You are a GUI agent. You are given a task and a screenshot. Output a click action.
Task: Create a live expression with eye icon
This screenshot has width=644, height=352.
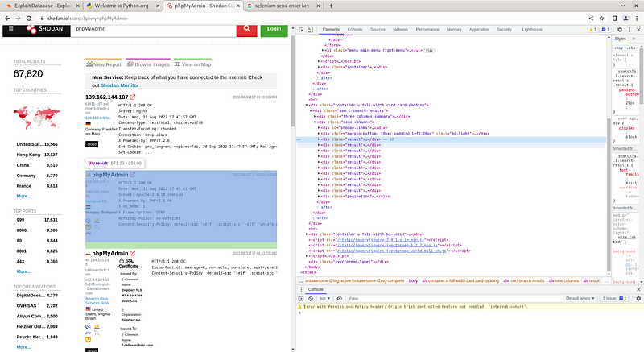click(x=339, y=299)
